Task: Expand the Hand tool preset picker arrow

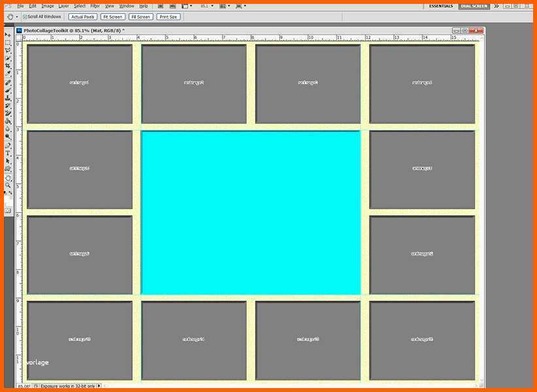Action: tap(17, 16)
